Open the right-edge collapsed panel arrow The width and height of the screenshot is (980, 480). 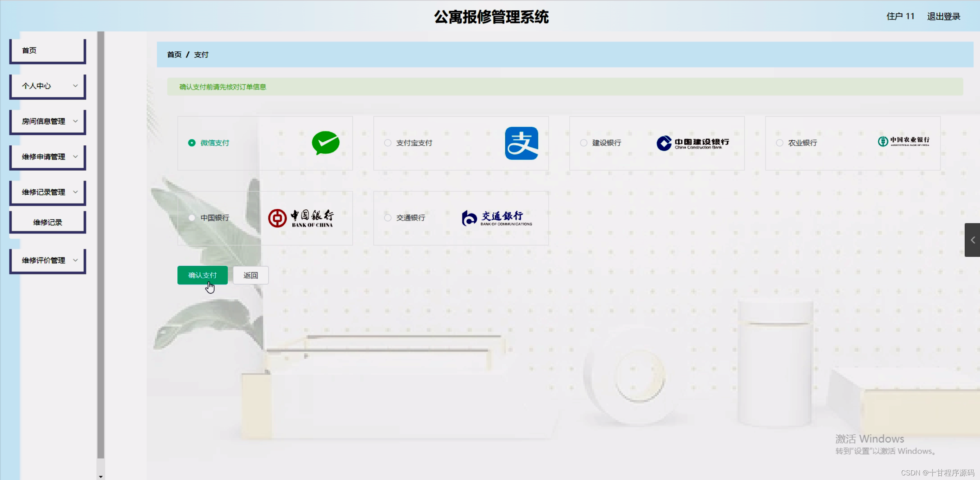coord(972,240)
